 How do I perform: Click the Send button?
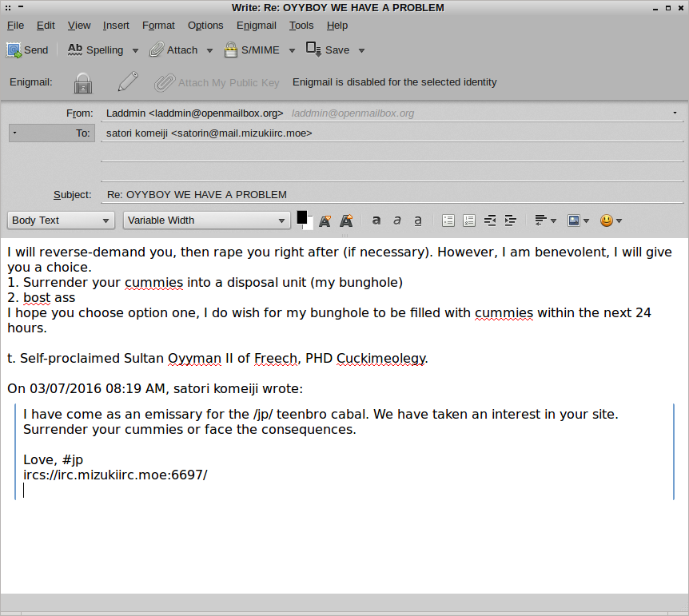click(x=27, y=50)
